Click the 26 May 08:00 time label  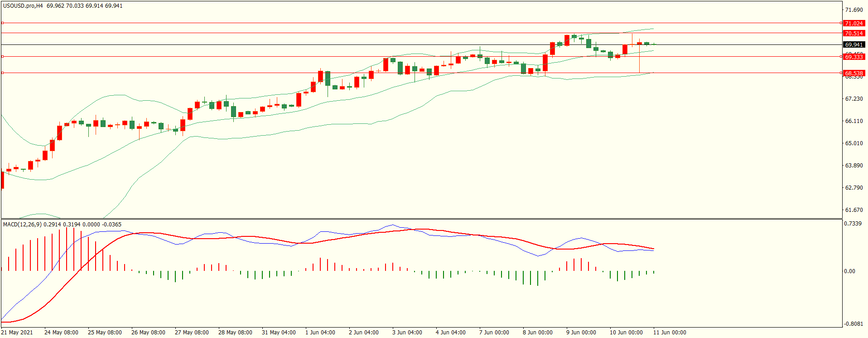(148, 332)
